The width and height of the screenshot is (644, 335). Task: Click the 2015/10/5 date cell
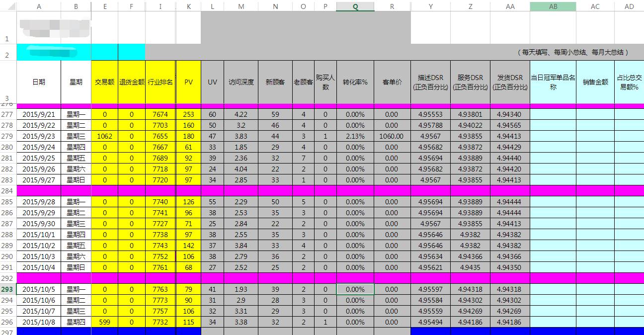[39, 289]
